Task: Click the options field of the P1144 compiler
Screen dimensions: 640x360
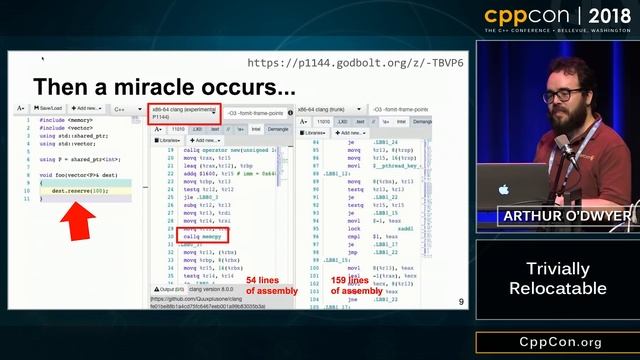Action: coord(256,113)
